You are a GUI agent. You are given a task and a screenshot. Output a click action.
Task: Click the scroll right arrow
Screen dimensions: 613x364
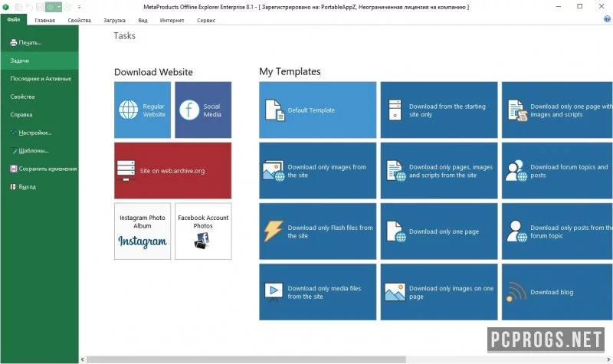[608, 359]
